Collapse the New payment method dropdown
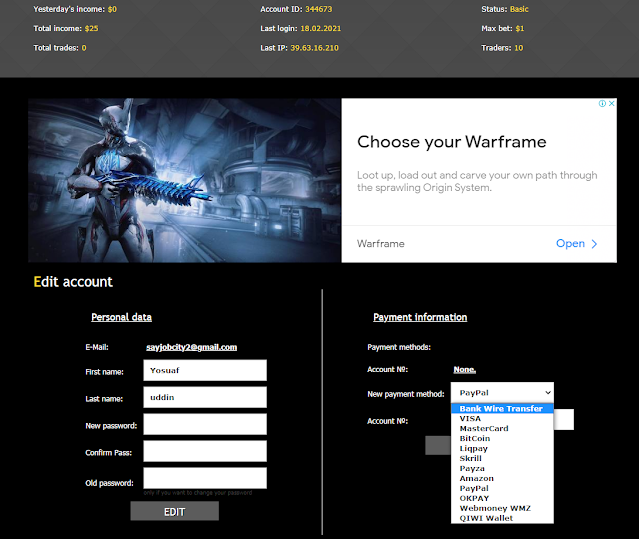639x539 pixels. (x=502, y=392)
